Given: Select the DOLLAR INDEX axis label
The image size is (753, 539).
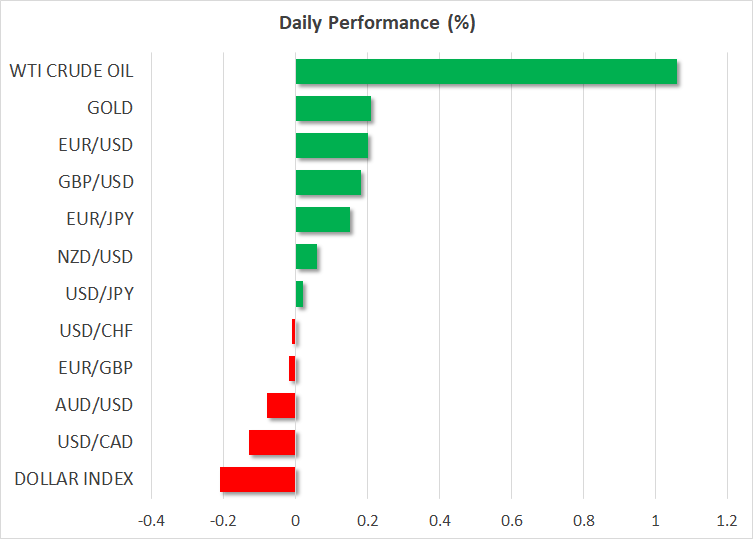Looking at the screenshot, I should [x=74, y=479].
